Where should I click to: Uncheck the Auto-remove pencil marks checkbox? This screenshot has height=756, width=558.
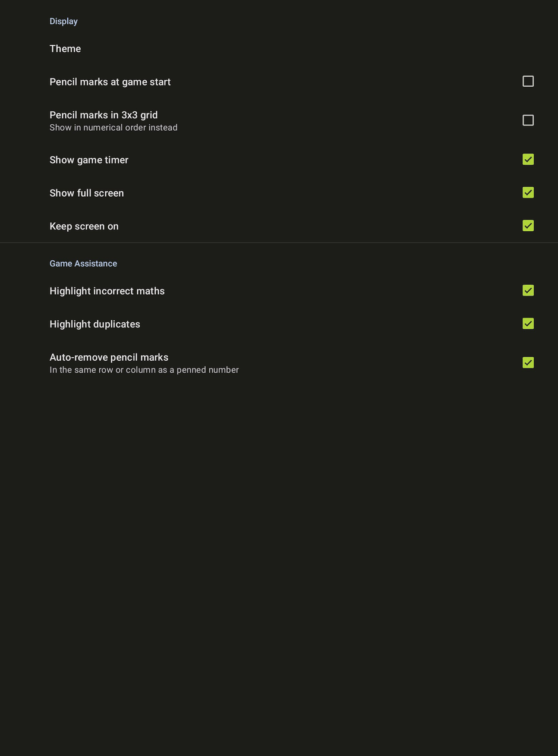pos(528,363)
